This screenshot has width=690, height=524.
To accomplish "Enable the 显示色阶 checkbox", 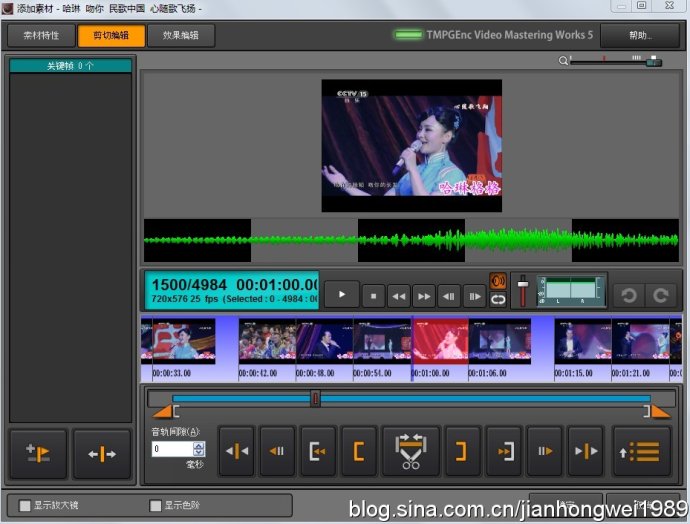I will [x=155, y=505].
